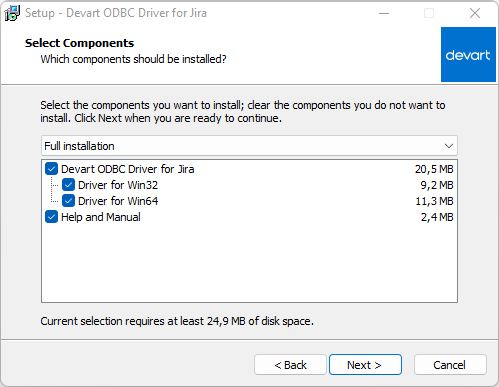The image size is (499, 387).
Task: Click the 9,2 MB size value
Action: pyautogui.click(x=437, y=185)
